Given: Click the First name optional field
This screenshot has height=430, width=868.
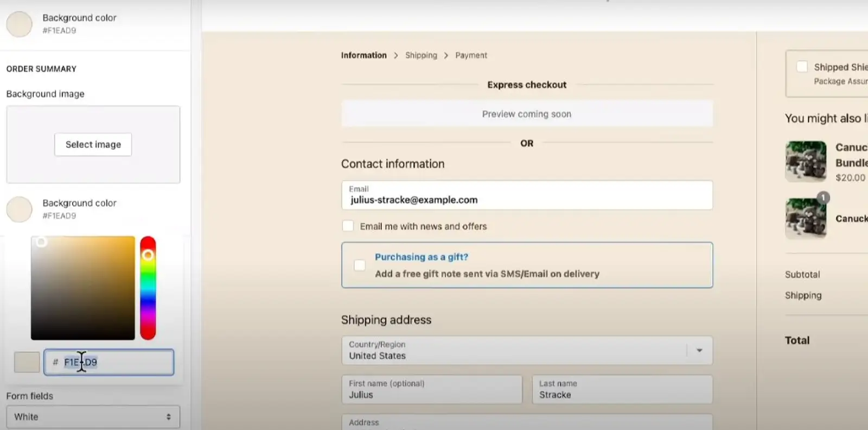Looking at the screenshot, I should [431, 389].
